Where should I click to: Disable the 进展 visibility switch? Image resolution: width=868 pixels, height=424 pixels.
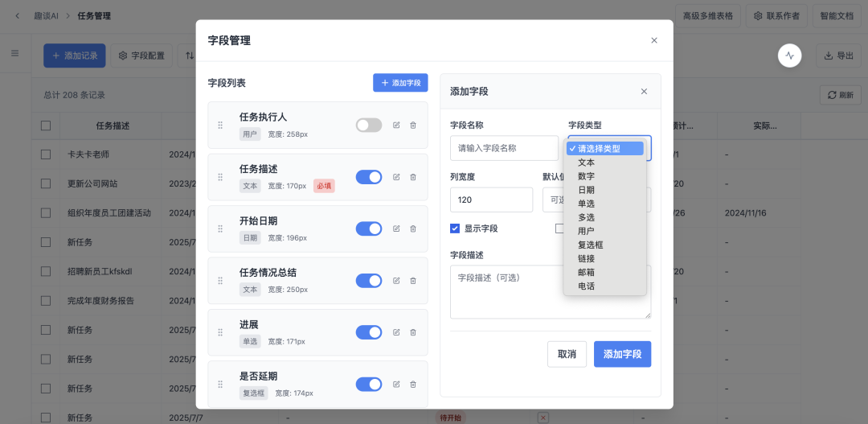click(x=369, y=332)
